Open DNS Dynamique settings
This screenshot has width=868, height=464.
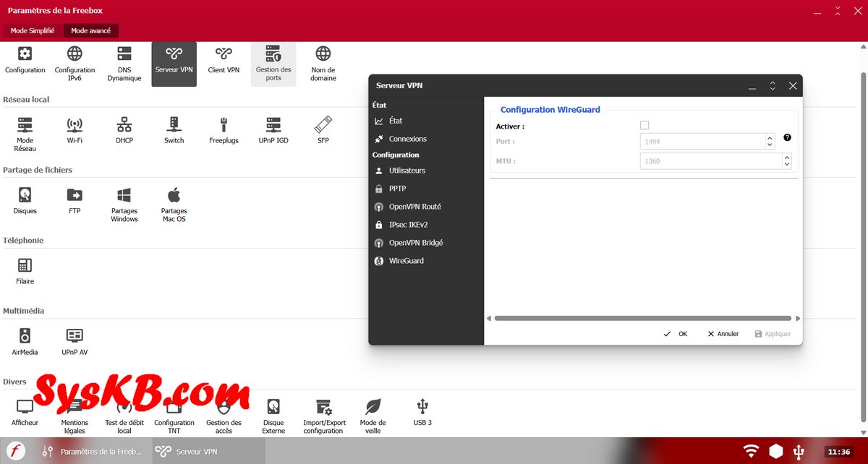(124, 64)
